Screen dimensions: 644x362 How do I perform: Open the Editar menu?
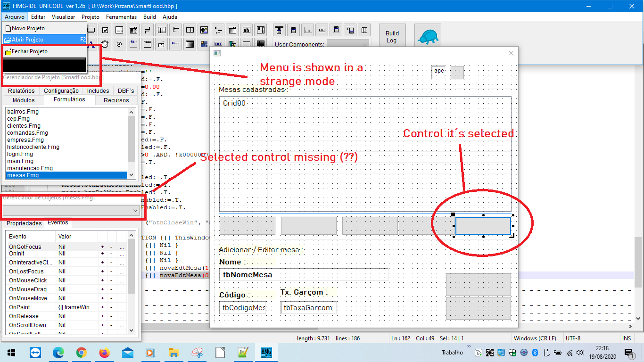click(x=38, y=16)
